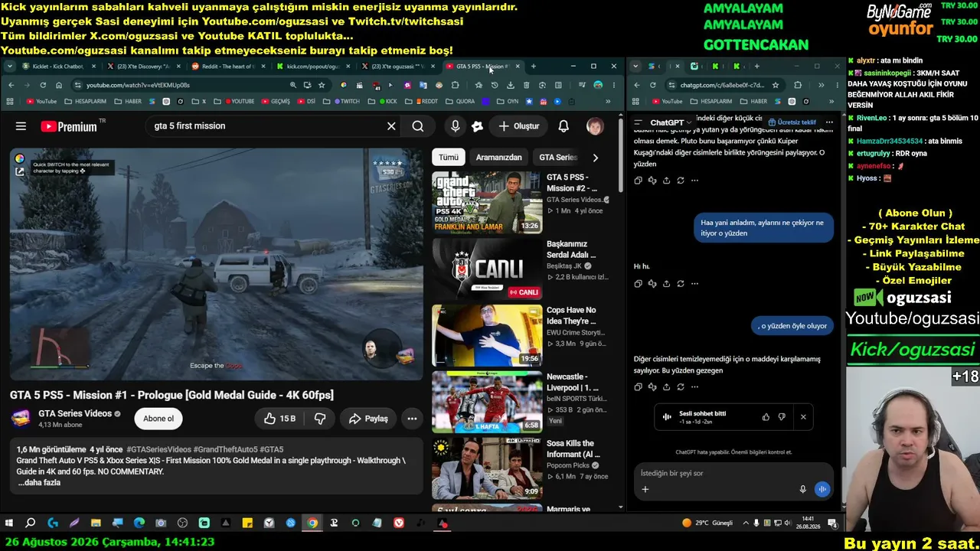Bookmark the YouTube page with the star
Viewport: 980px width, 551px height.
322,85
